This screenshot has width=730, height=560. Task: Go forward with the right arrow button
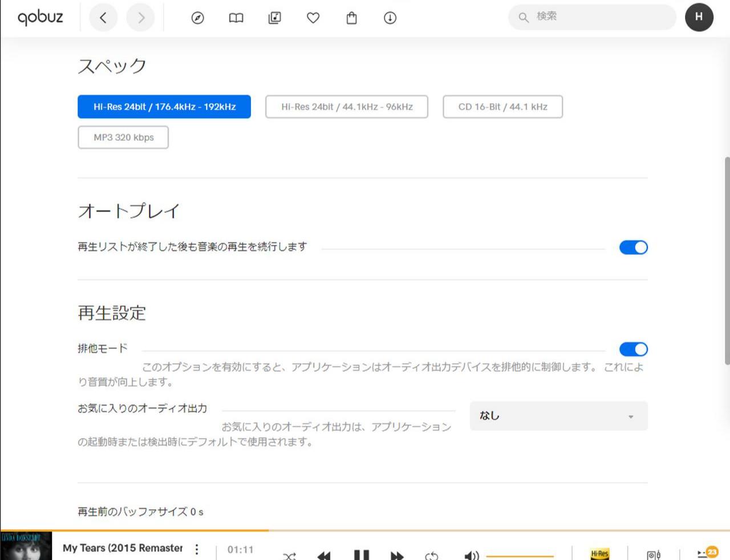[x=141, y=18]
